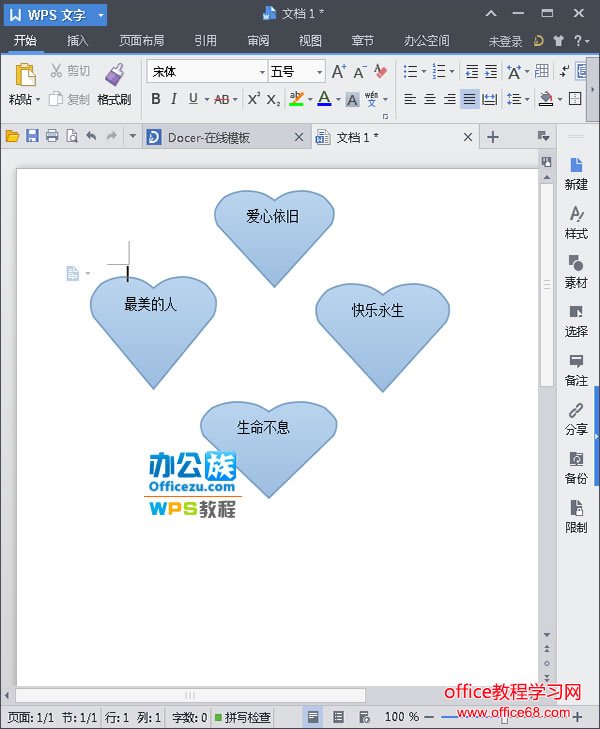Increase font size with A+ icon

pyautogui.click(x=338, y=72)
